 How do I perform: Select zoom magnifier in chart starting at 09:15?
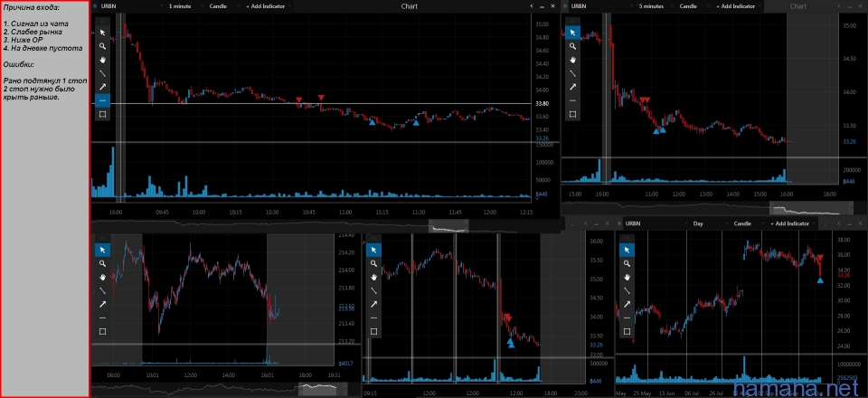click(x=373, y=264)
